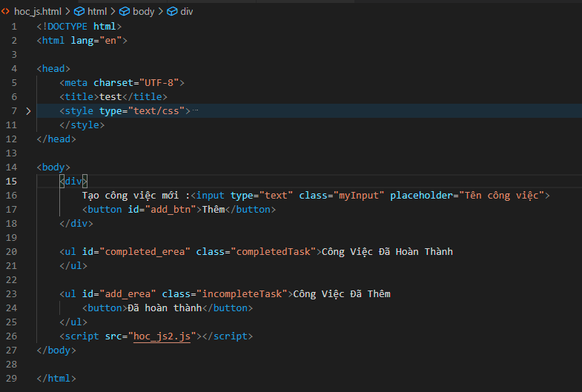Click the body element cube icon
The height and width of the screenshot is (392, 582).
tap(125, 12)
